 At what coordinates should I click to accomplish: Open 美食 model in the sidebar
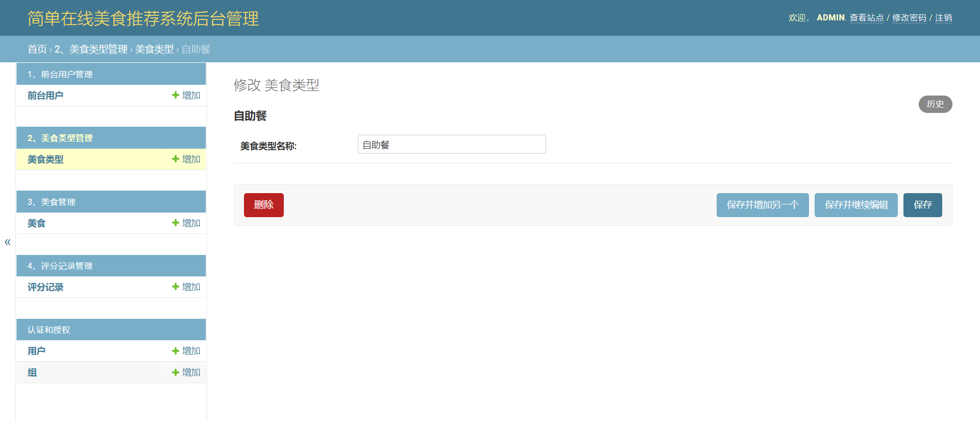(x=36, y=223)
